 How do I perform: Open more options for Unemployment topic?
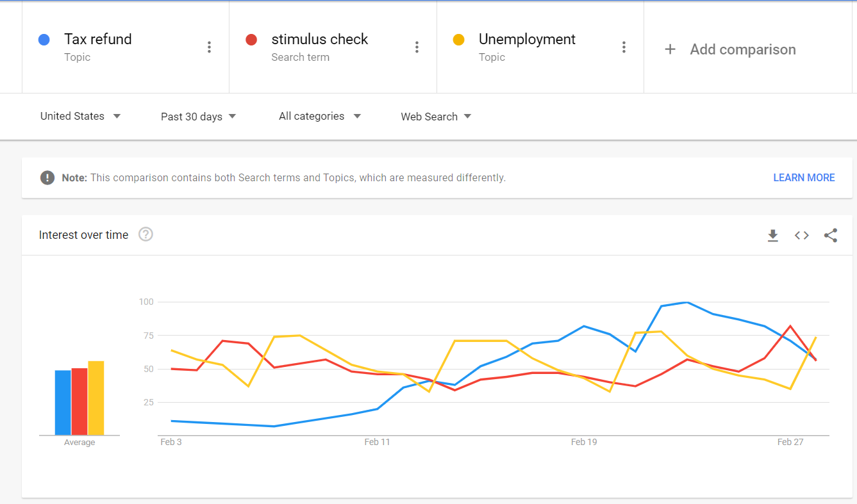[624, 47]
